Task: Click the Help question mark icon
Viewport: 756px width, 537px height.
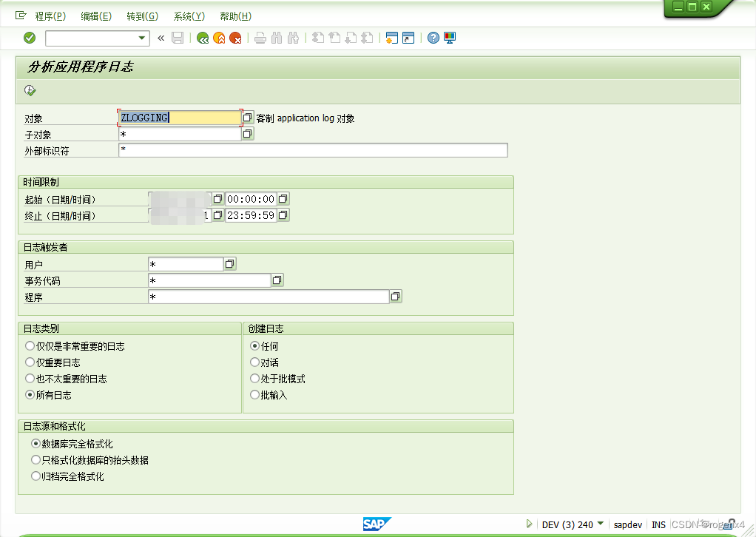Action: tap(433, 37)
